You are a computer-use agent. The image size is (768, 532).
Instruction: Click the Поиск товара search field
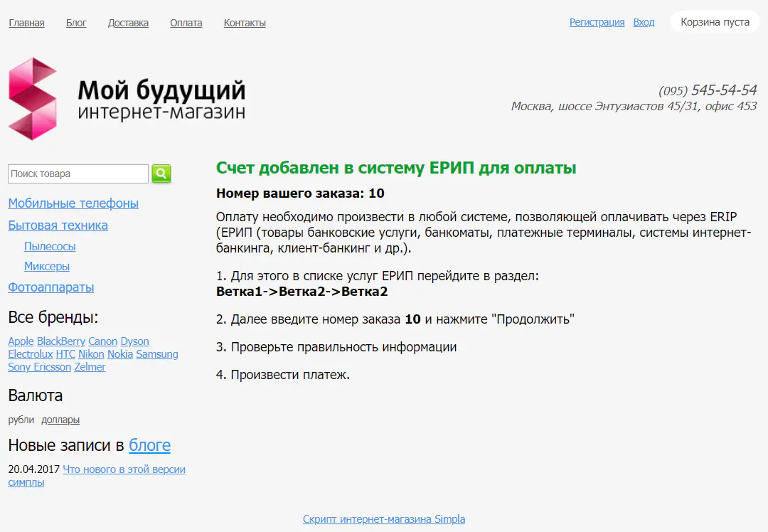77,174
